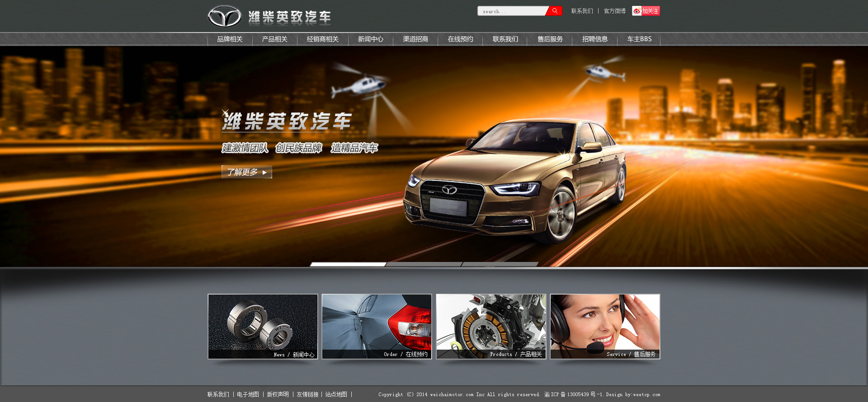Image resolution: width=868 pixels, height=402 pixels.
Task: Click the footer 联系我们 link
Action: 218,394
